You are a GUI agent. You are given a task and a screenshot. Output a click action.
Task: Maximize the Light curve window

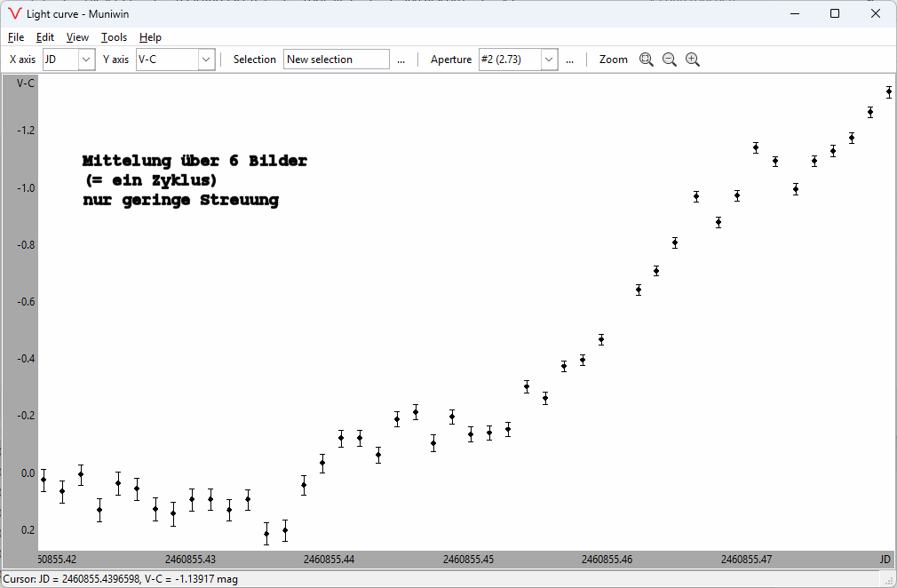point(834,13)
